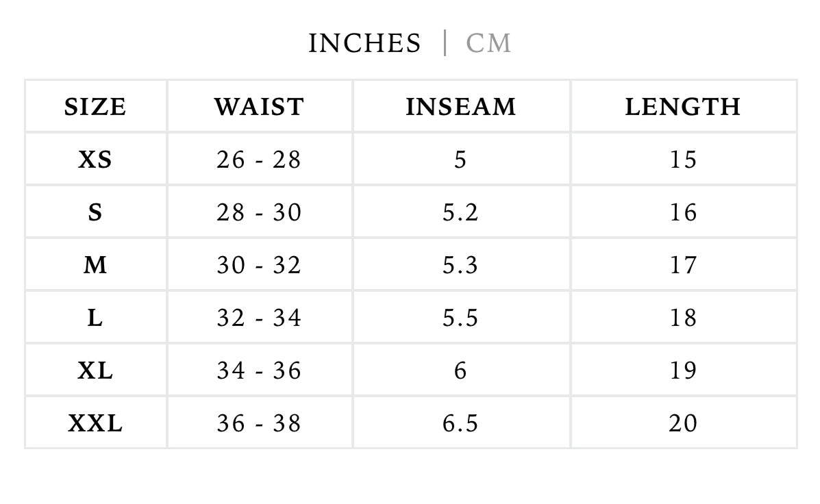Viewport: 820px width, 504px height.
Task: Click length value 18
Action: (x=682, y=318)
